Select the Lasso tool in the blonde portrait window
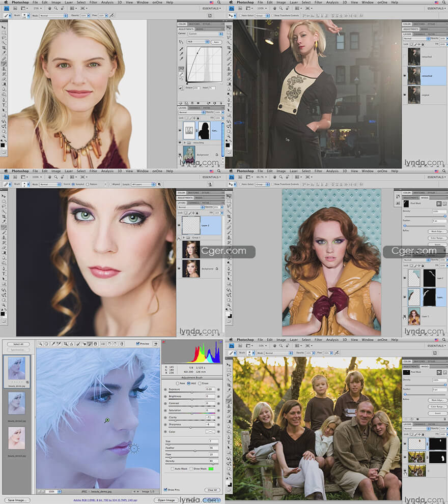The image size is (448, 504). coord(4,38)
